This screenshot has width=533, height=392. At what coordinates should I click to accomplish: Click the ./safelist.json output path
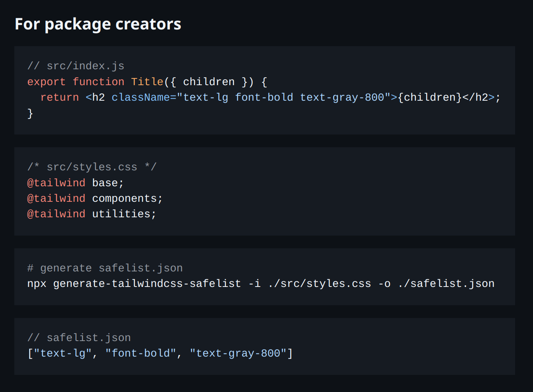point(446,283)
